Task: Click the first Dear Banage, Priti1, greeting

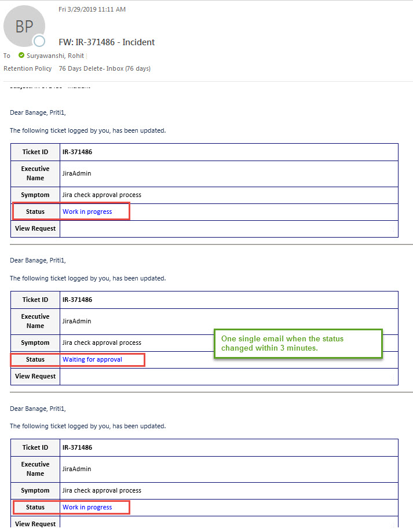Action: (x=38, y=112)
